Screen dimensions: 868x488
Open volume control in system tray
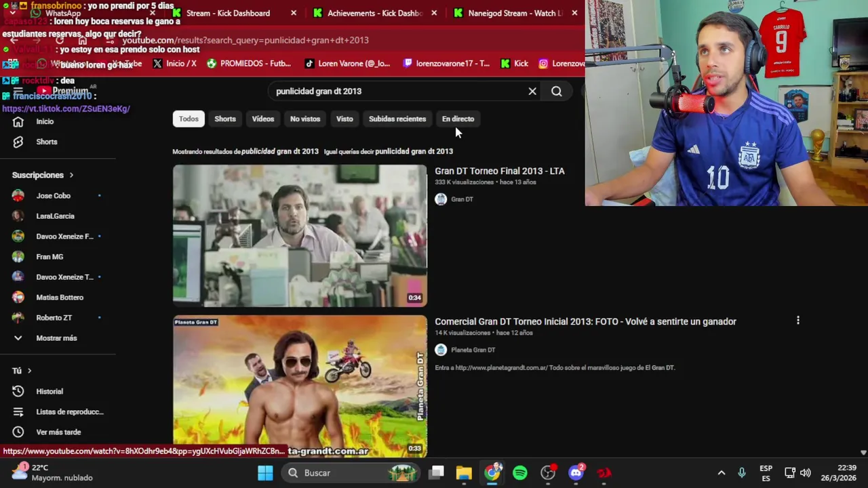[x=806, y=472]
